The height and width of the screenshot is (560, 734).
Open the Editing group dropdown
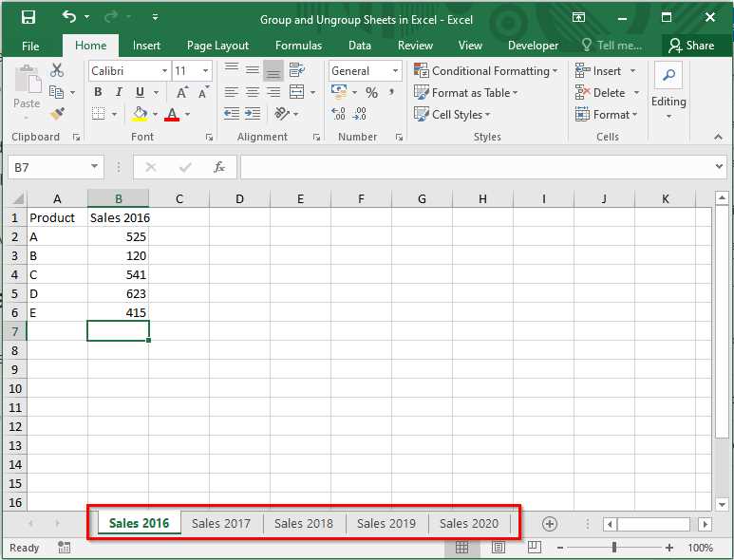[668, 116]
